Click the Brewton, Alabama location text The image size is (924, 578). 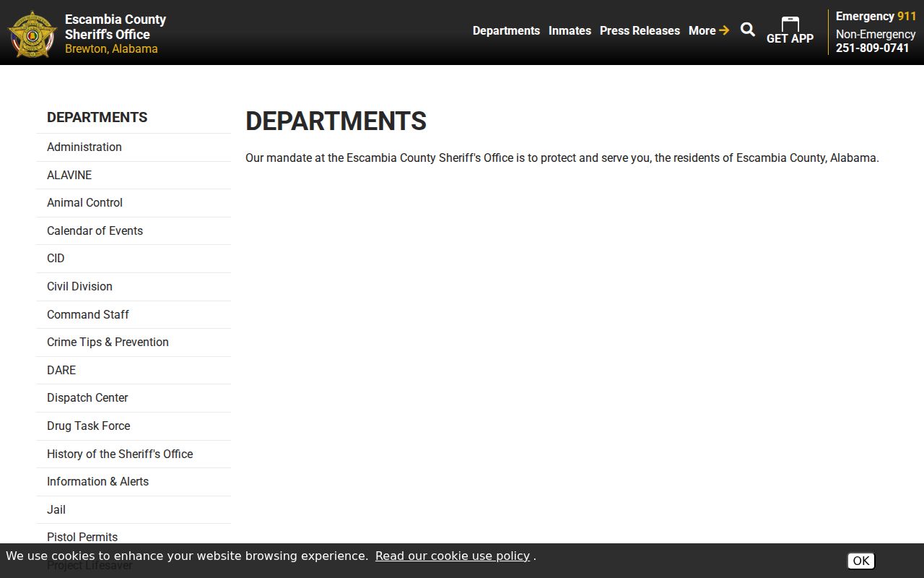coord(111,49)
